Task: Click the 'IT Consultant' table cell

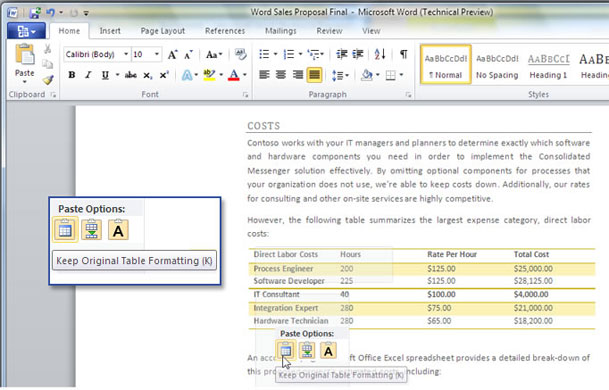Action: click(277, 294)
